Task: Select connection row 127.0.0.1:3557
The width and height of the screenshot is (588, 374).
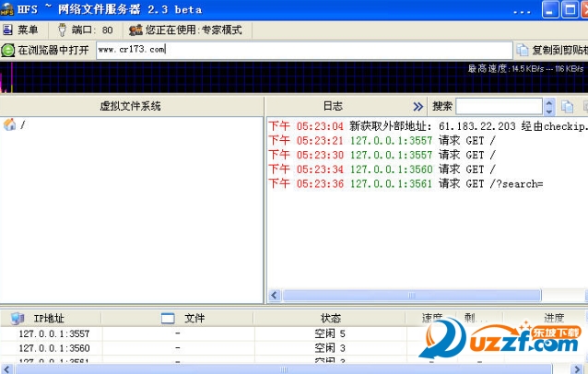Action: click(x=53, y=333)
